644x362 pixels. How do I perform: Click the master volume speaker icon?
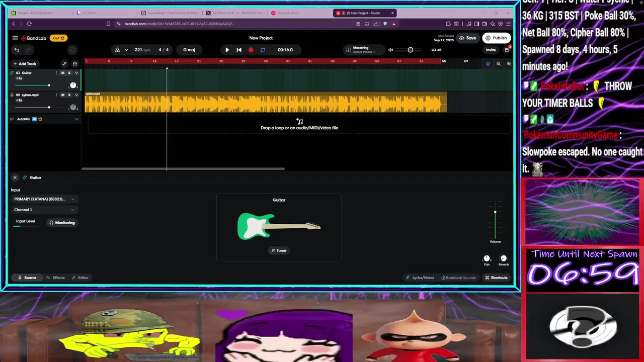tap(390, 50)
